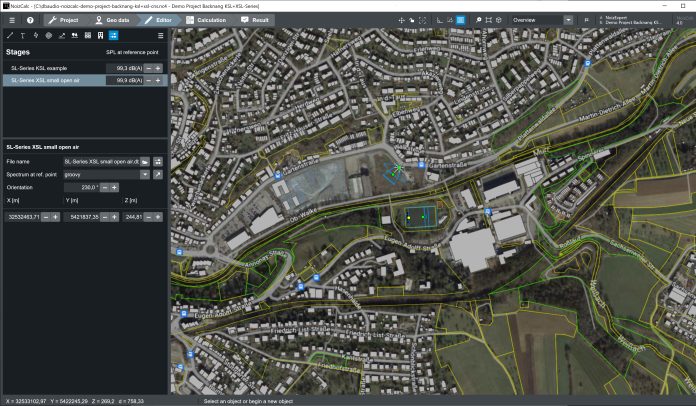The width and height of the screenshot is (696, 406).
Task: Select the line drawing tool
Action: [x=10, y=36]
